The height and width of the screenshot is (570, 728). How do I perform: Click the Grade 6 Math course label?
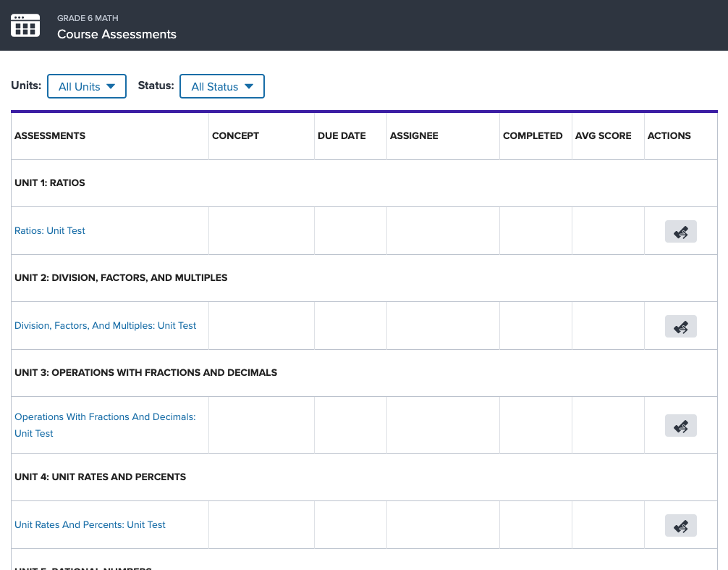coord(88,18)
